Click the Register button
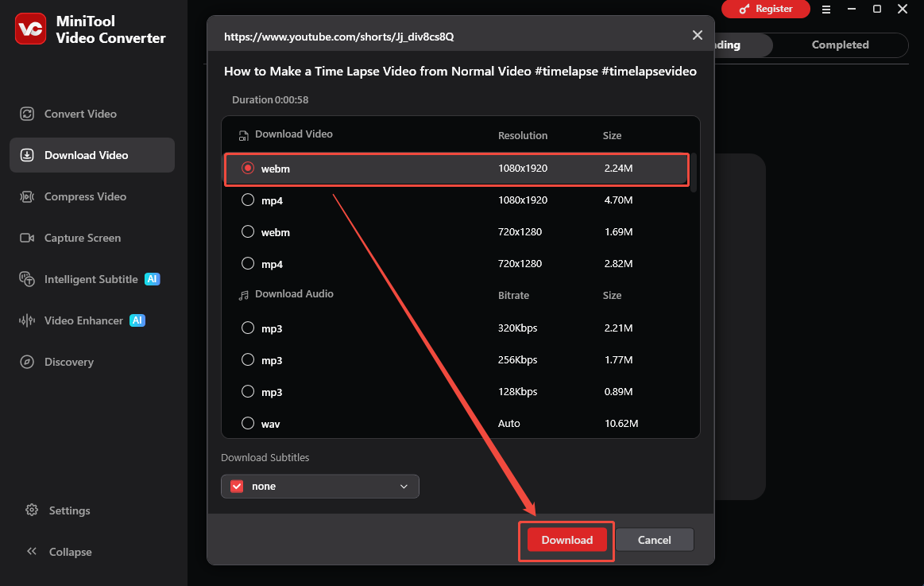 [765, 9]
